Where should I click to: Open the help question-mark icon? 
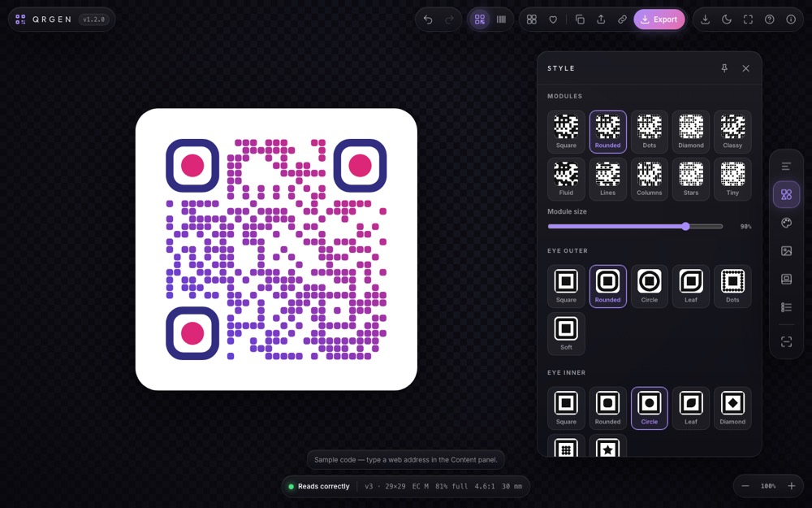(x=770, y=20)
